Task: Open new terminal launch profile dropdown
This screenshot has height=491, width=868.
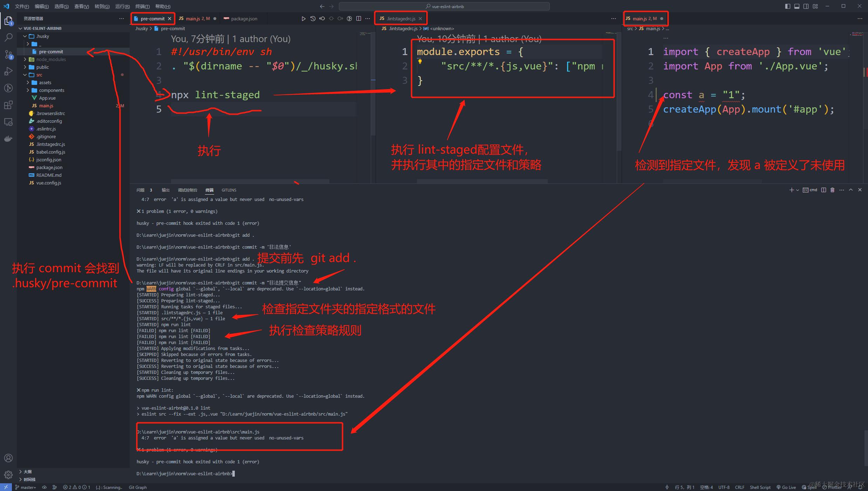Action: [798, 190]
